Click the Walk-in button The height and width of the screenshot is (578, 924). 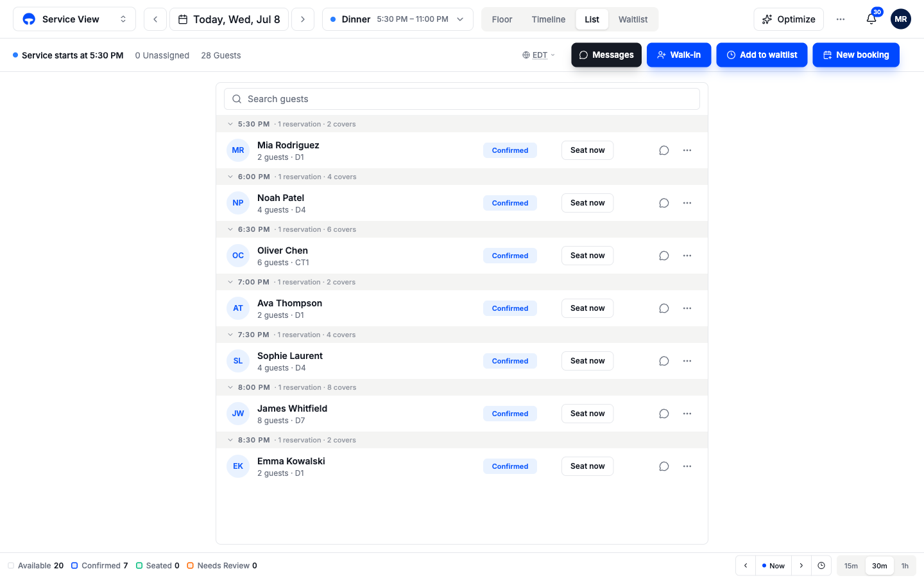pos(679,55)
